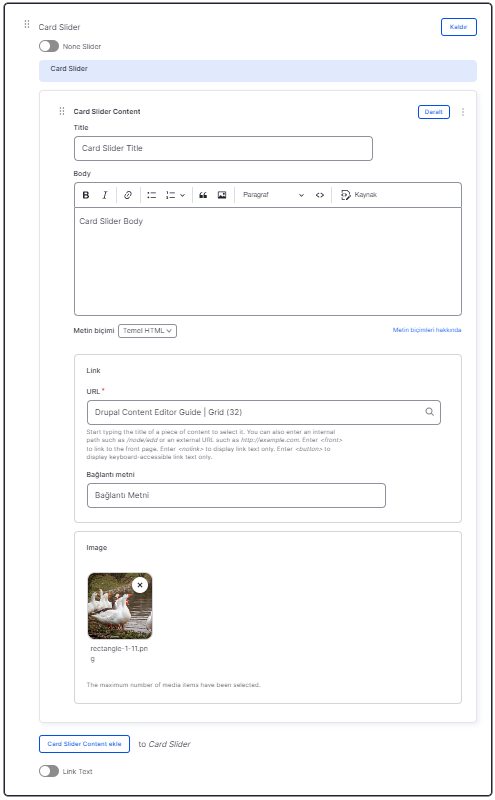The height and width of the screenshot is (800, 495).
Task: Open the Paragraf heading dropdown
Action: (x=273, y=195)
